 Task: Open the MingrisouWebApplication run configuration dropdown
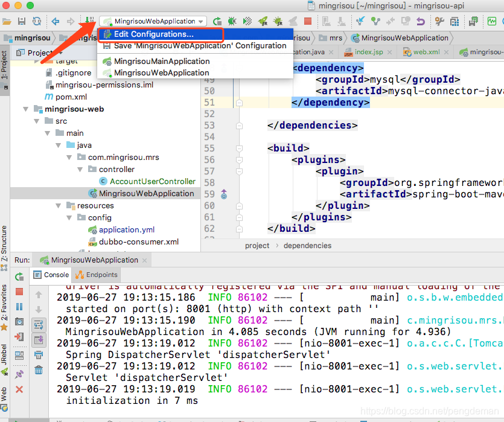153,22
